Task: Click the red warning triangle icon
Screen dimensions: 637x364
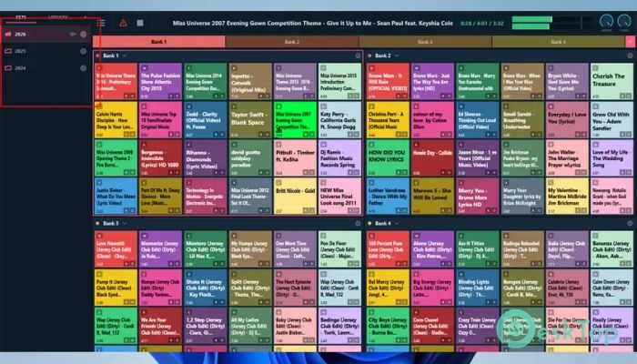Action: (123, 23)
